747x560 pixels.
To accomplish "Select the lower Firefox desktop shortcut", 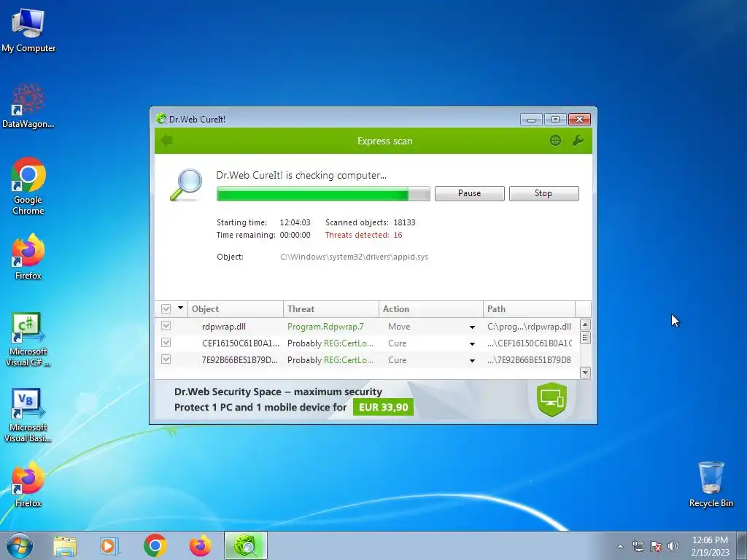I will tap(28, 484).
